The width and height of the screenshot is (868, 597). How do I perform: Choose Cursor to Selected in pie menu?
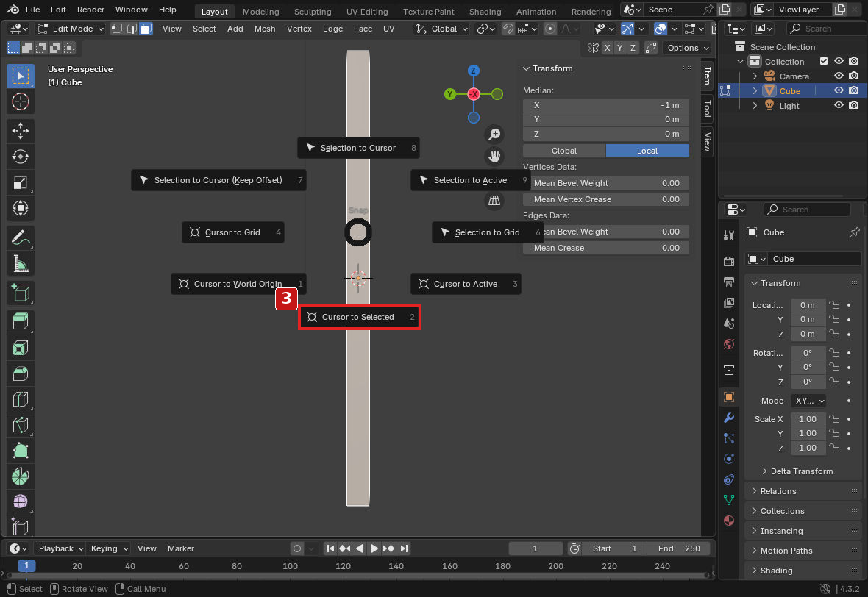pos(360,317)
